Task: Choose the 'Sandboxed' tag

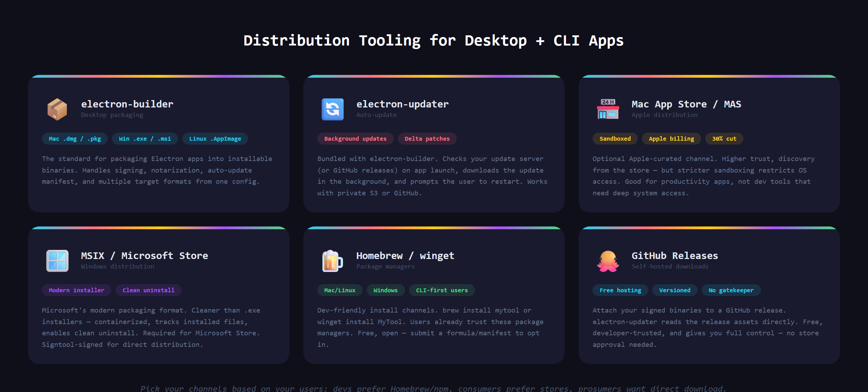Action: pyautogui.click(x=615, y=139)
